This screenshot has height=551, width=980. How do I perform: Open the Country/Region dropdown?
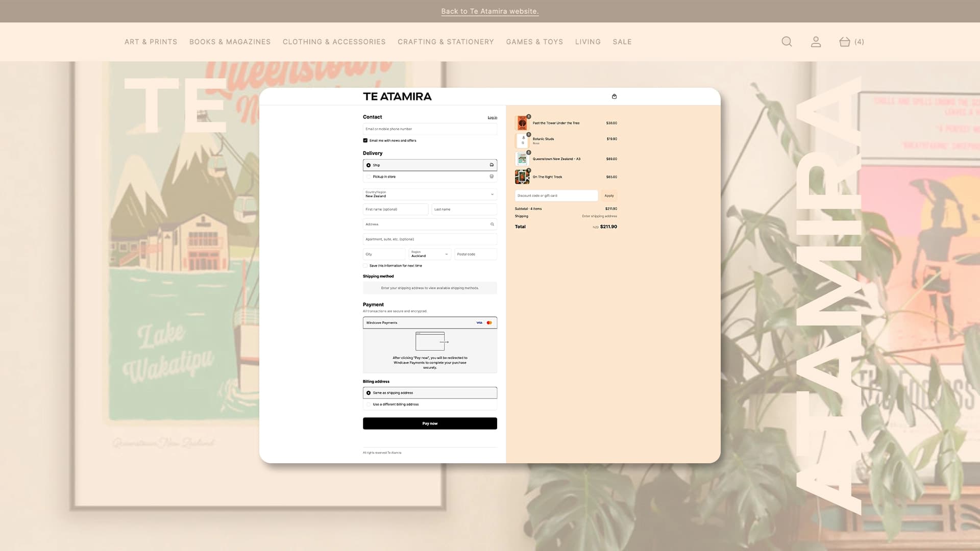tap(430, 194)
